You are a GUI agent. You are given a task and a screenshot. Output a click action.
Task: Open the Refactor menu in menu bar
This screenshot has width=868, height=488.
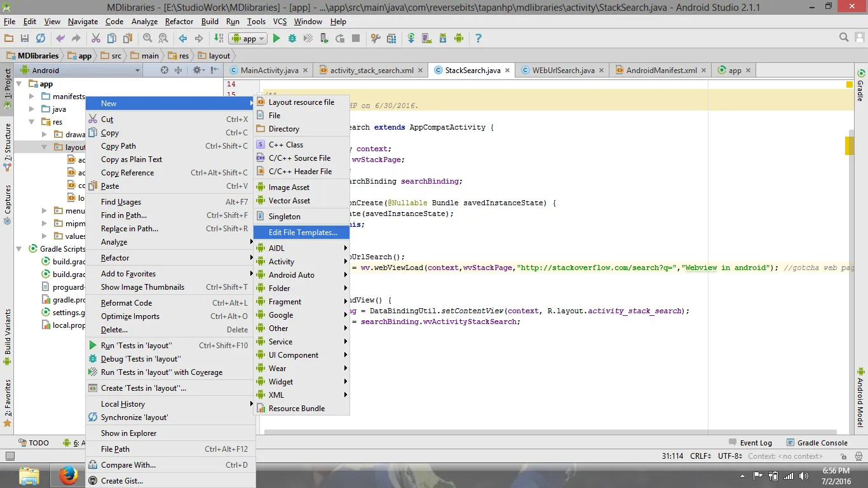[x=179, y=22]
